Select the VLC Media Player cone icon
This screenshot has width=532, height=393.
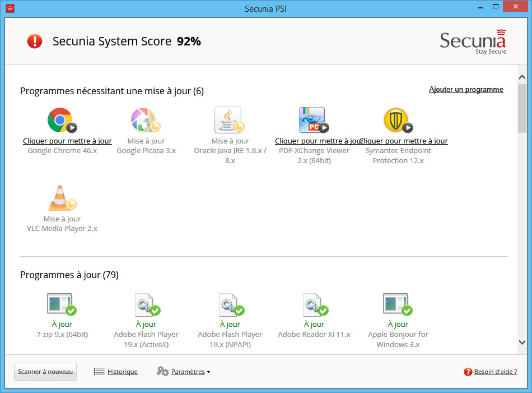click(60, 198)
